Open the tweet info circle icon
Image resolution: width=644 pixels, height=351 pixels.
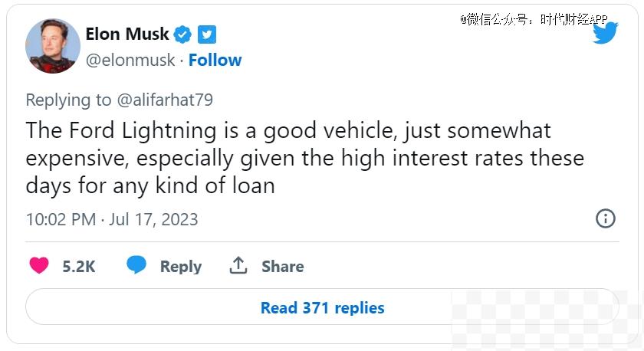click(x=606, y=218)
